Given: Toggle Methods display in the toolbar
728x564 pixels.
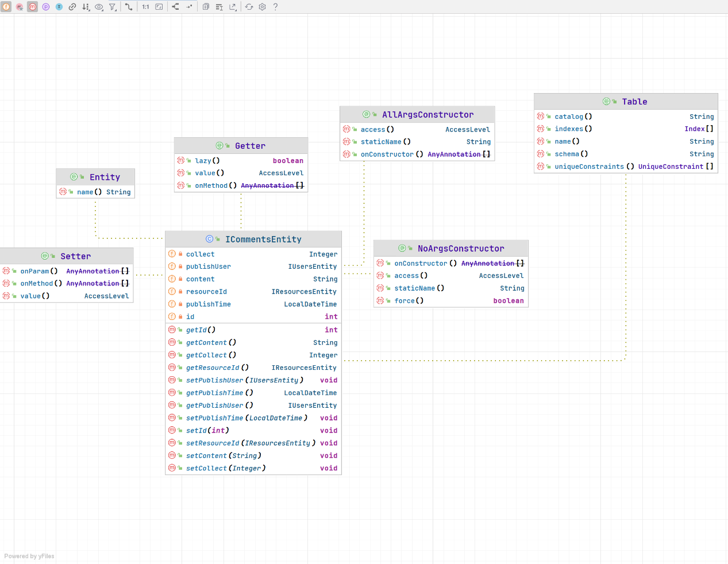Looking at the screenshot, I should pyautogui.click(x=33, y=7).
